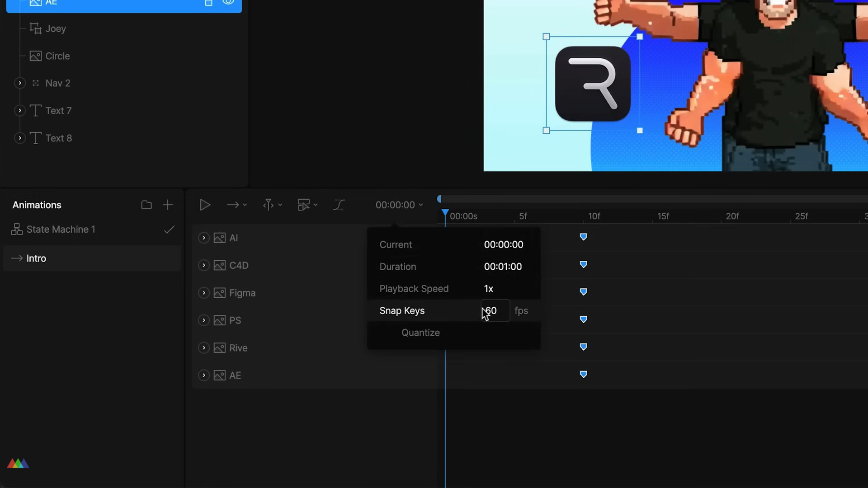Expand the Figma timeline row

(x=204, y=293)
